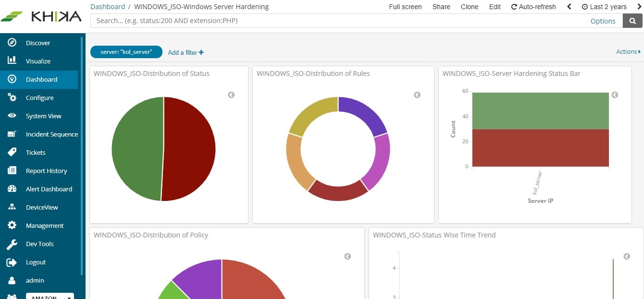Click the Alert Dashboard palette icon
Screen dimensions: 644x299
pos(12,189)
